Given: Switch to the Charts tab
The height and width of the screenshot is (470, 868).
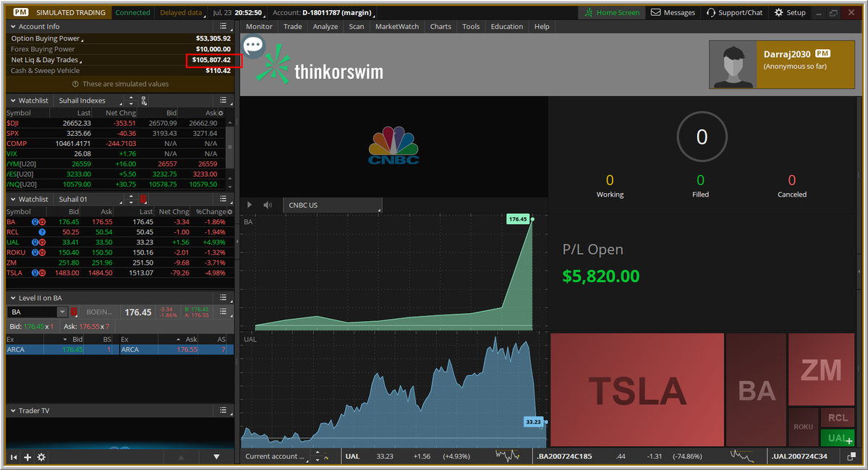Looking at the screenshot, I should click(x=441, y=26).
